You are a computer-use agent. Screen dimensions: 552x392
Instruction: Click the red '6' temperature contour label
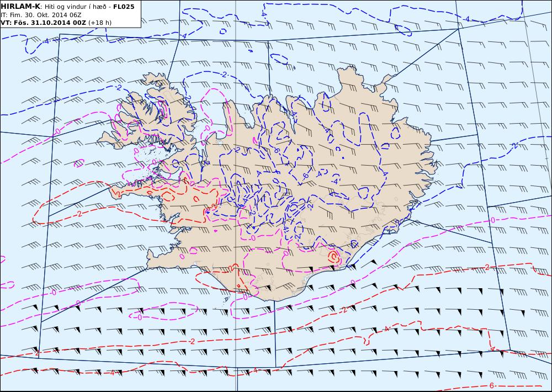pyautogui.click(x=492, y=386)
